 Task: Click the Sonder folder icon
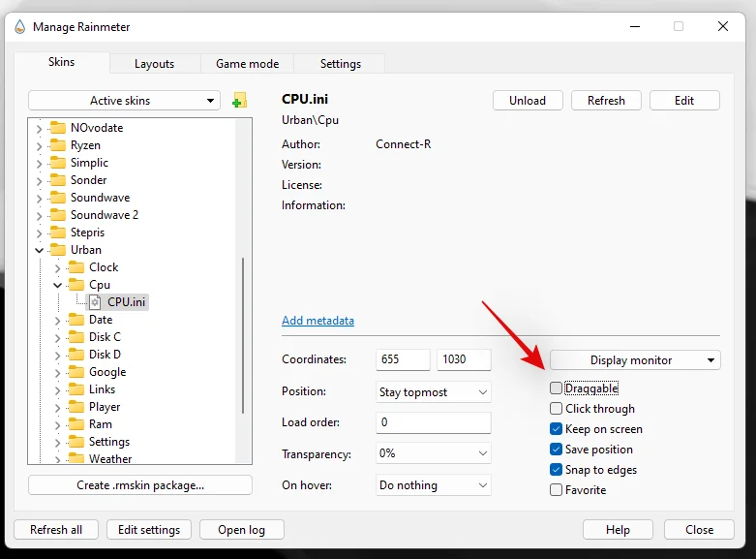[58, 179]
